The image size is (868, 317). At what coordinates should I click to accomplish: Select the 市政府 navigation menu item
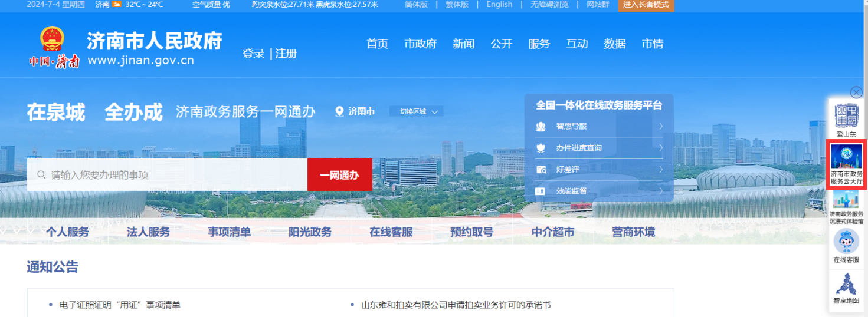tap(420, 44)
